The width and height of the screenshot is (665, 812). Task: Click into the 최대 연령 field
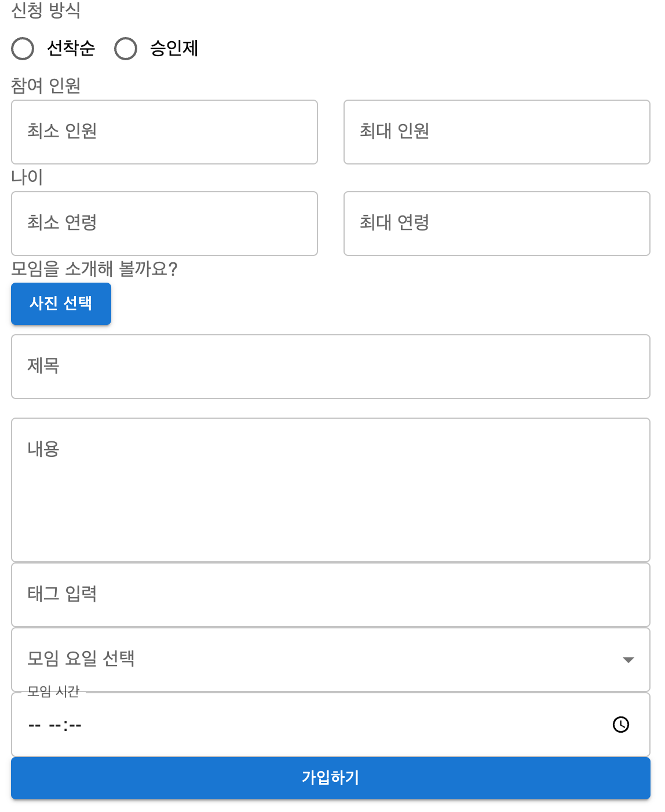[497, 224]
